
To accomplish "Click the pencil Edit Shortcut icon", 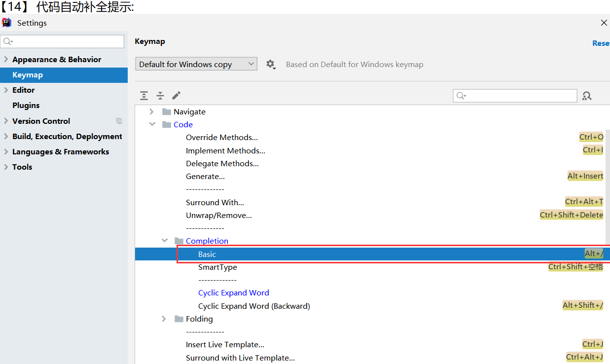I will point(177,96).
